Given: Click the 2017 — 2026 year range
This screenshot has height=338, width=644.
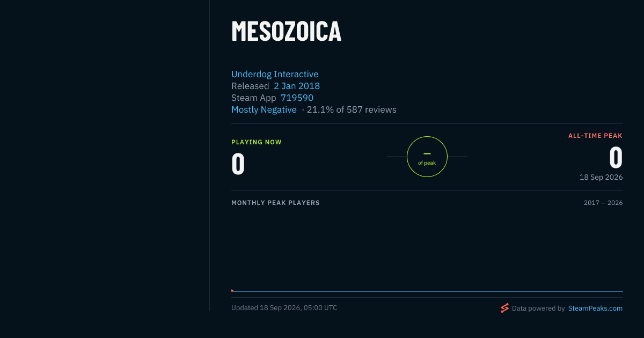Looking at the screenshot, I should [603, 203].
